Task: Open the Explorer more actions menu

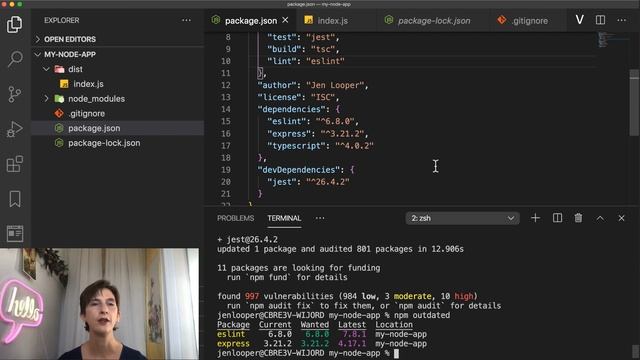Action: click(x=186, y=20)
